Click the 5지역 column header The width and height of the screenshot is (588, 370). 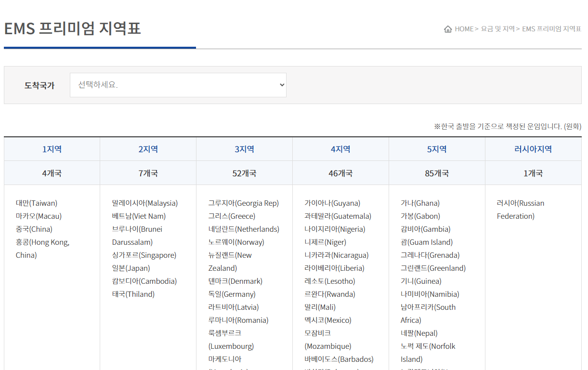pos(437,149)
